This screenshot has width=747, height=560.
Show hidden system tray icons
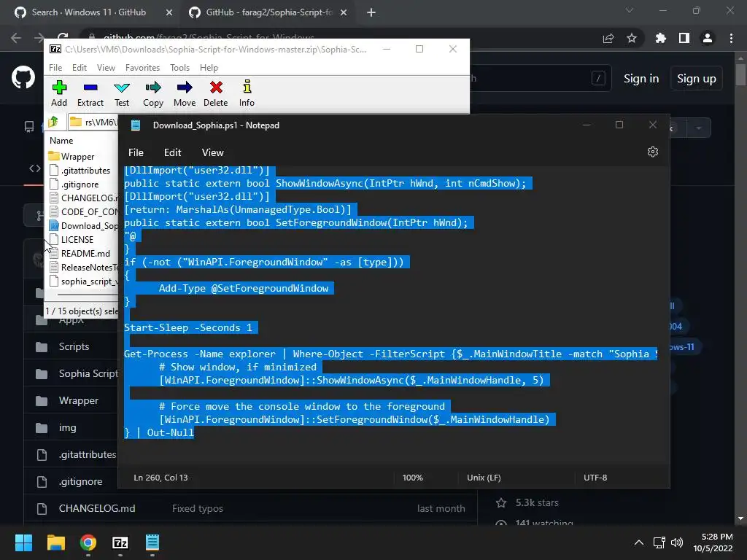[639, 542]
